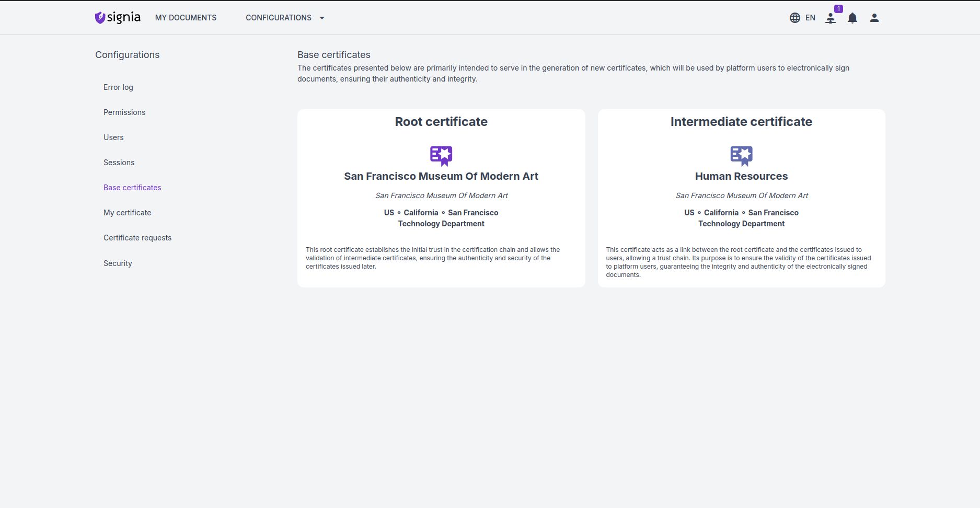The height and width of the screenshot is (508, 980).
Task: Switch language using the EN label
Action: tap(810, 18)
